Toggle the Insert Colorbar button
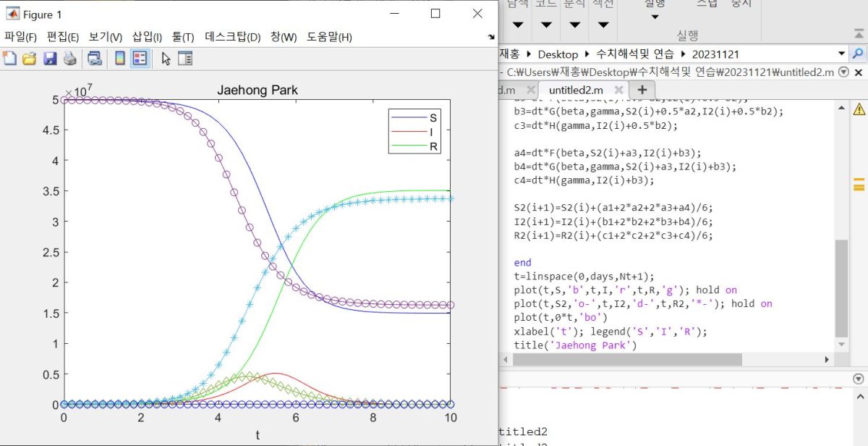The image size is (868, 446). tap(120, 59)
